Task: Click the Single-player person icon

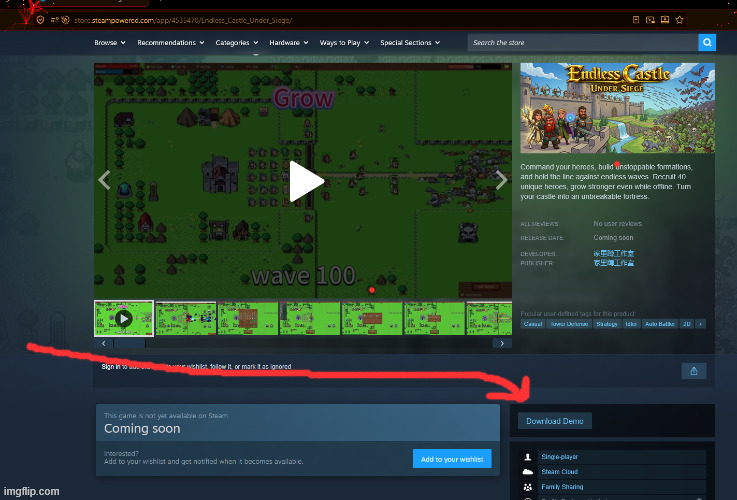Action: [527, 457]
